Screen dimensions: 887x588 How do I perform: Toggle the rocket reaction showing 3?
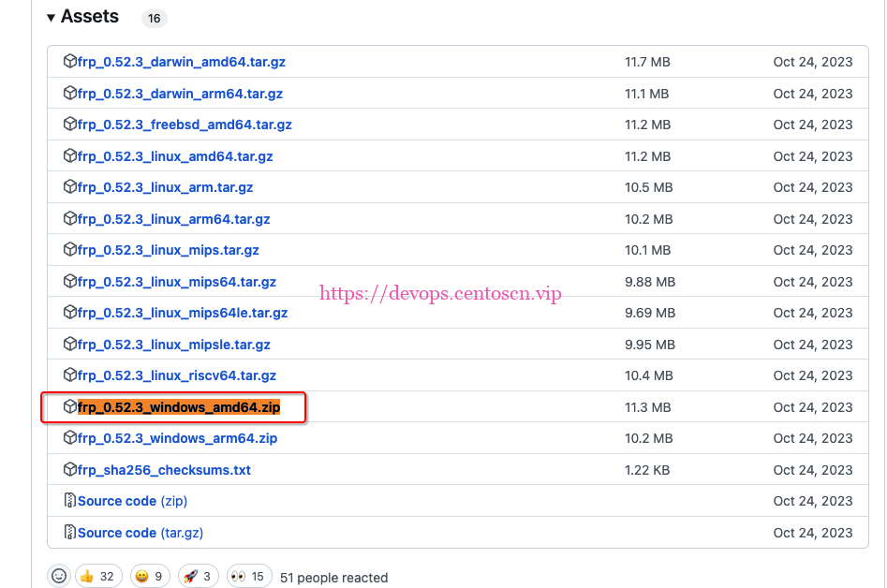198,576
